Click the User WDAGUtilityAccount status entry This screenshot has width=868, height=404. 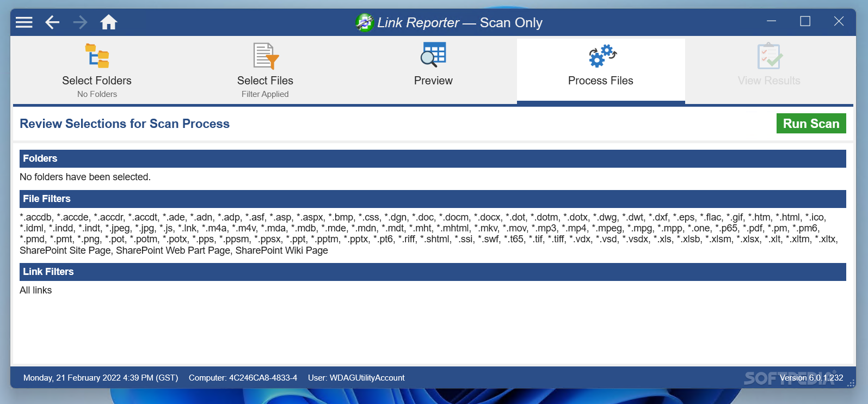pyautogui.click(x=356, y=378)
